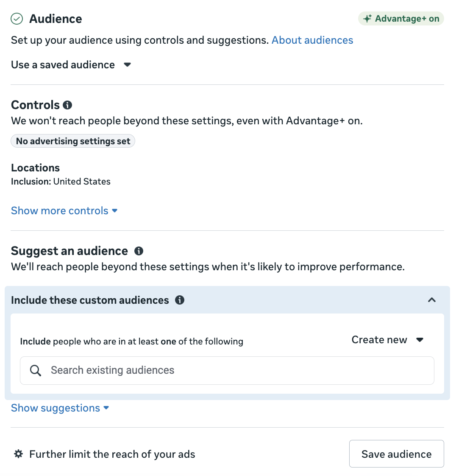The image size is (456, 476).
Task: Click the gear icon beside Further limit
Action: 18,454
